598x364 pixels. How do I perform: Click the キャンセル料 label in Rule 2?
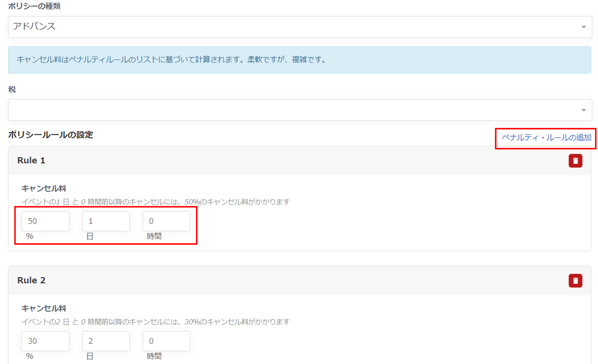[x=44, y=308]
